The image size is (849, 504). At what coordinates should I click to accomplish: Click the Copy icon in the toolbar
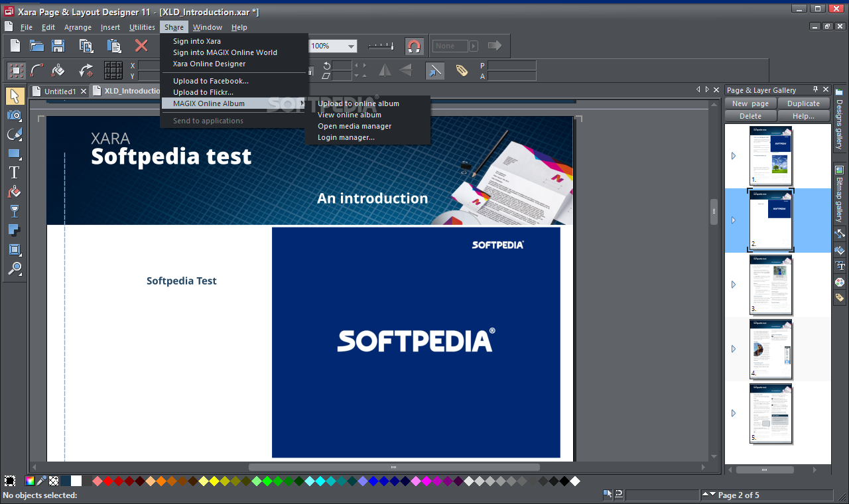coord(86,46)
